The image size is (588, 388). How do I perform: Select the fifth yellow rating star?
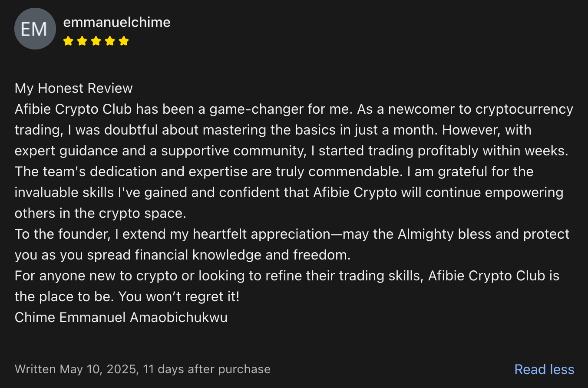click(x=124, y=41)
